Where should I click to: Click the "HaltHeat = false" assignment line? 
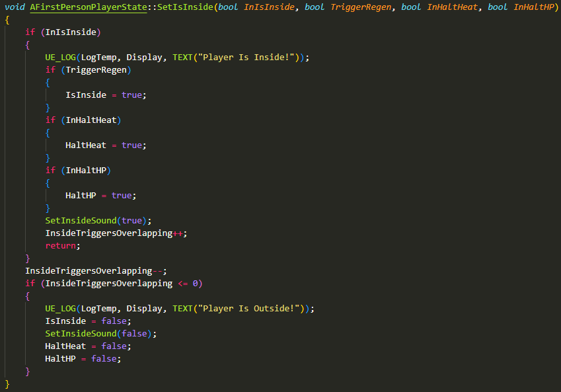[x=88, y=346]
